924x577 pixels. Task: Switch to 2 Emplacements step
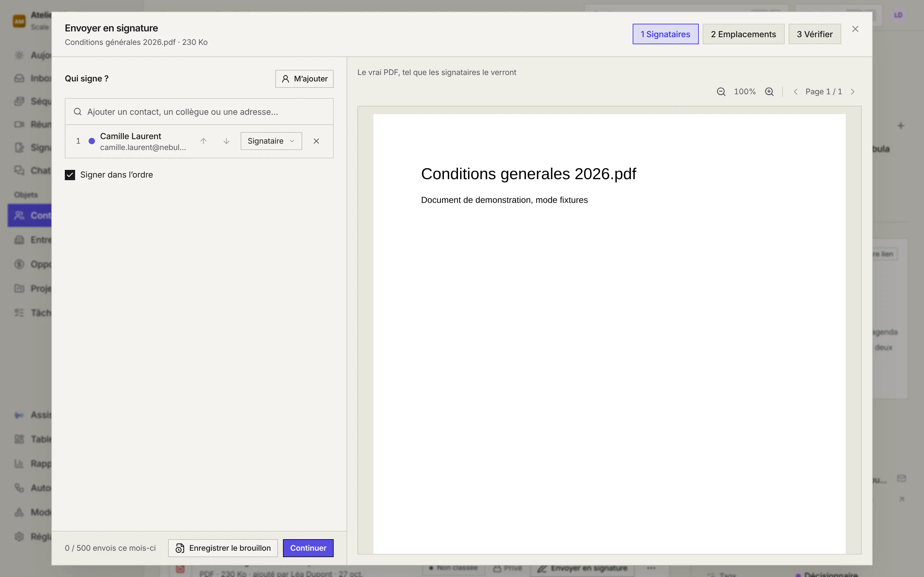[x=743, y=34]
